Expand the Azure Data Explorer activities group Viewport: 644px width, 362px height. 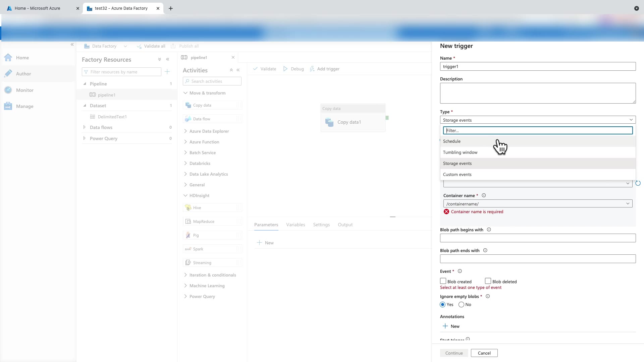point(185,131)
